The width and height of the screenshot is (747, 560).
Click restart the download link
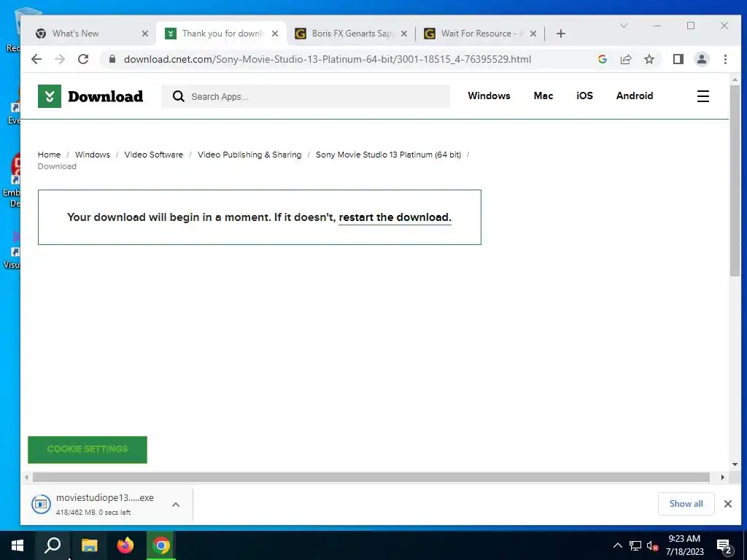[x=395, y=217]
